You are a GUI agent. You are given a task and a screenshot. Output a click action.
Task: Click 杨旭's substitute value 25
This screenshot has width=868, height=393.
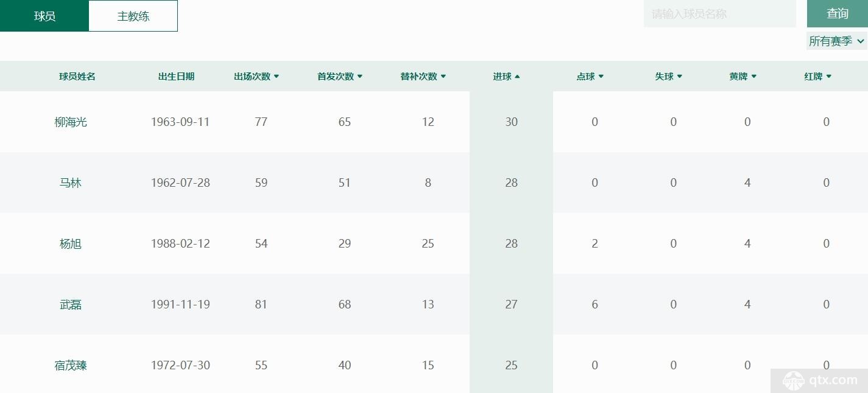point(428,243)
